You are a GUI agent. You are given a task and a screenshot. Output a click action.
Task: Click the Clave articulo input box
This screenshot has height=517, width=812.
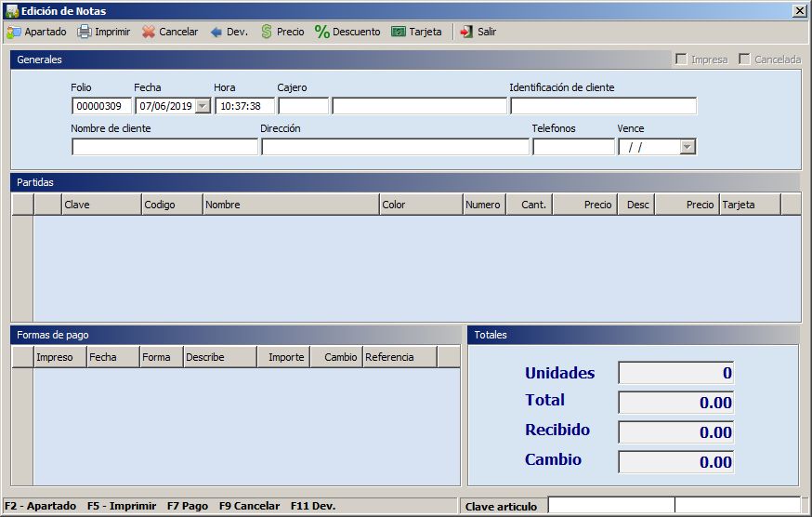(x=611, y=506)
